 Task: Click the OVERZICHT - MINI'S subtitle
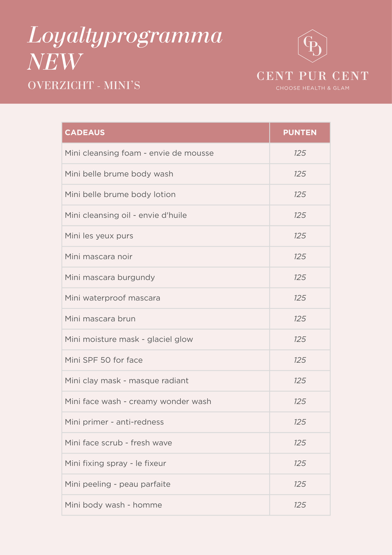(x=84, y=85)
